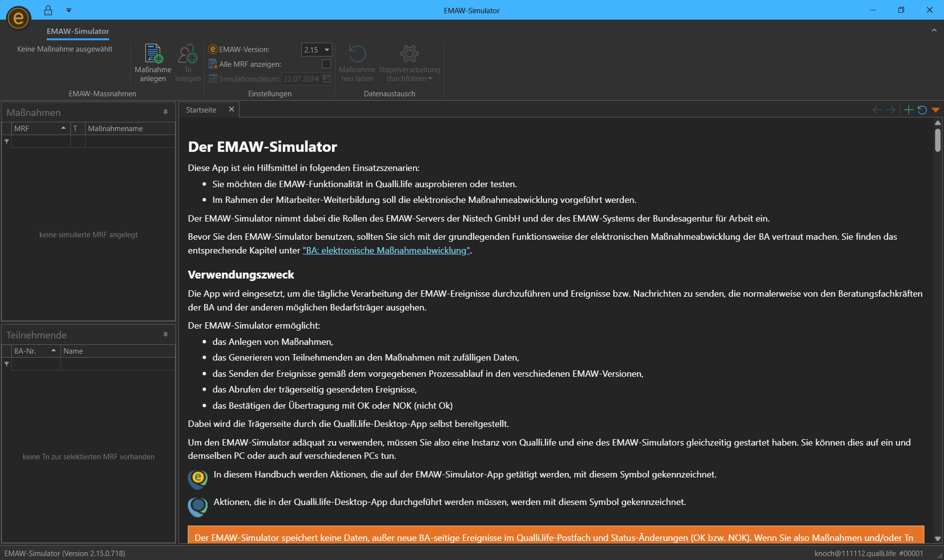Click the T column header
Screen dimensions: 944x560
pos(78,128)
